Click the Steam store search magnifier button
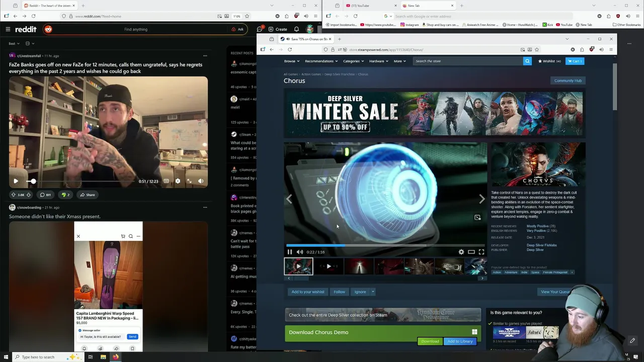 point(527,61)
